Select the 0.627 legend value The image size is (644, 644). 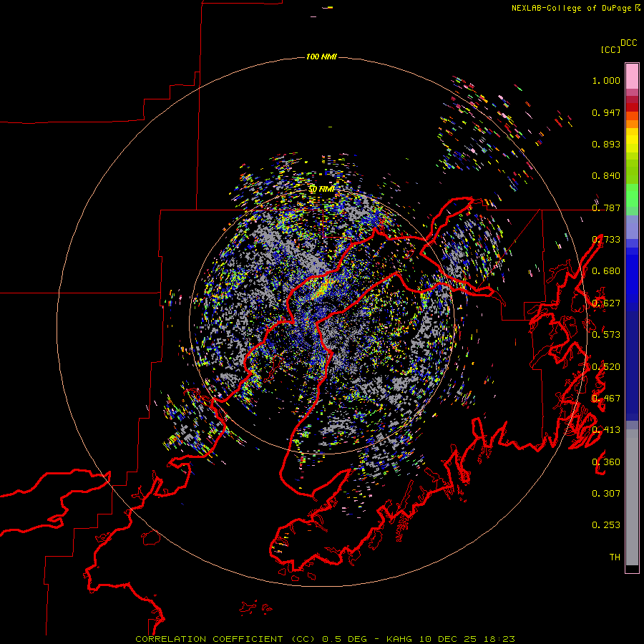tap(606, 303)
